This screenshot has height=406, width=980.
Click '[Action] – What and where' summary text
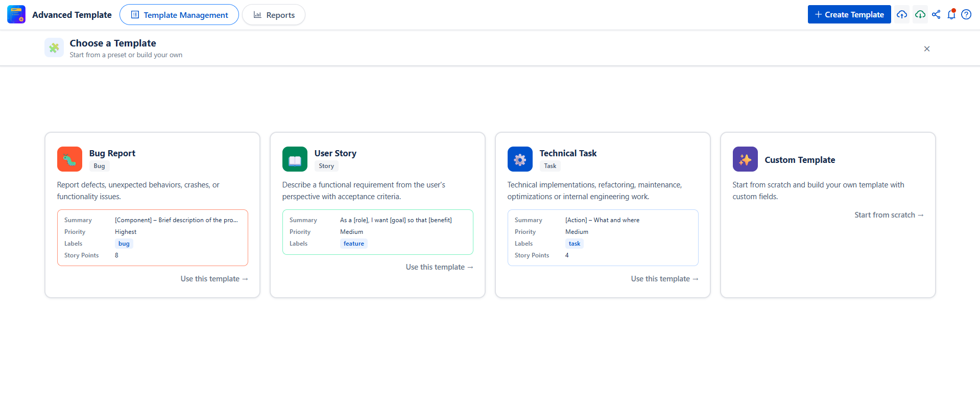(x=602, y=220)
